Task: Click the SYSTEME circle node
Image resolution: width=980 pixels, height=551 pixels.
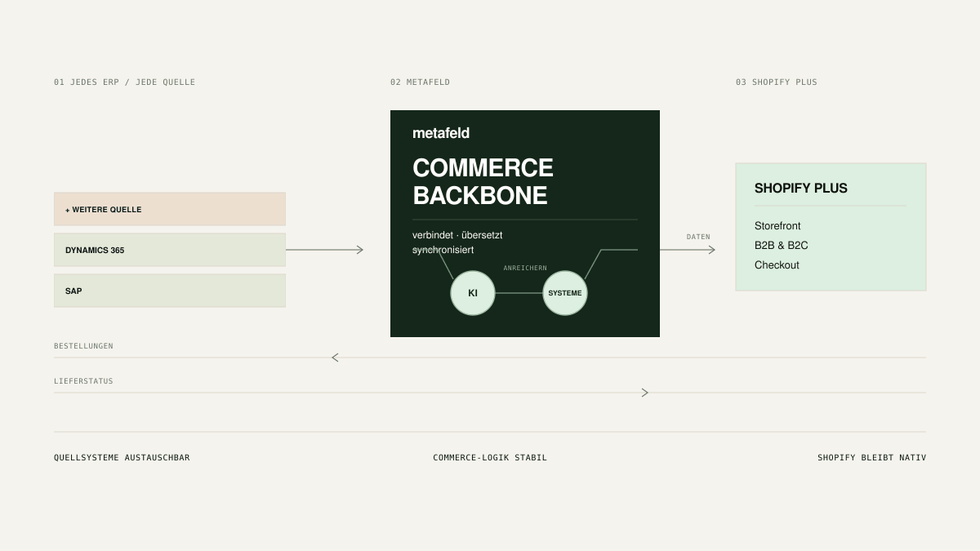Action: (565, 293)
